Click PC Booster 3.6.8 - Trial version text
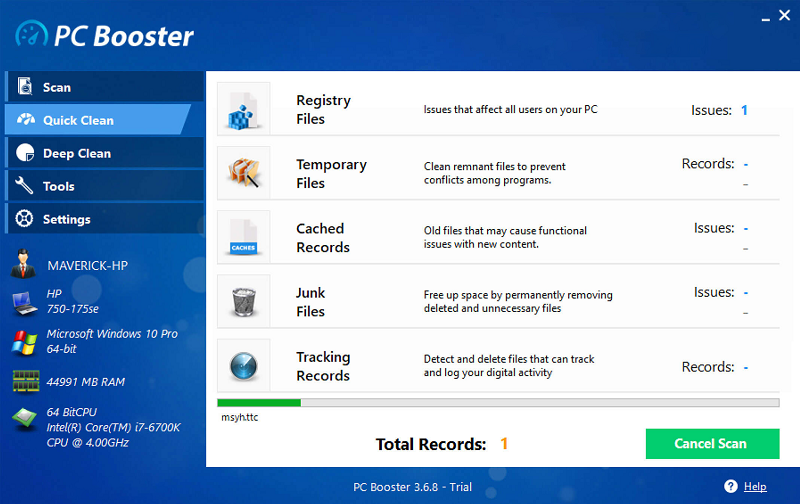 (412, 487)
